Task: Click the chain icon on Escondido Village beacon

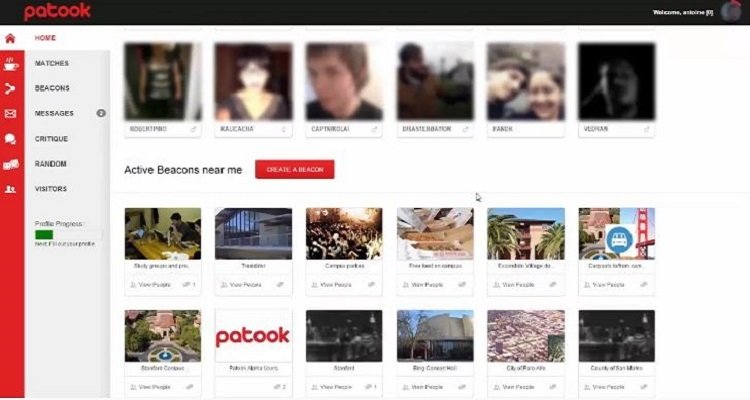Action: tap(553, 285)
